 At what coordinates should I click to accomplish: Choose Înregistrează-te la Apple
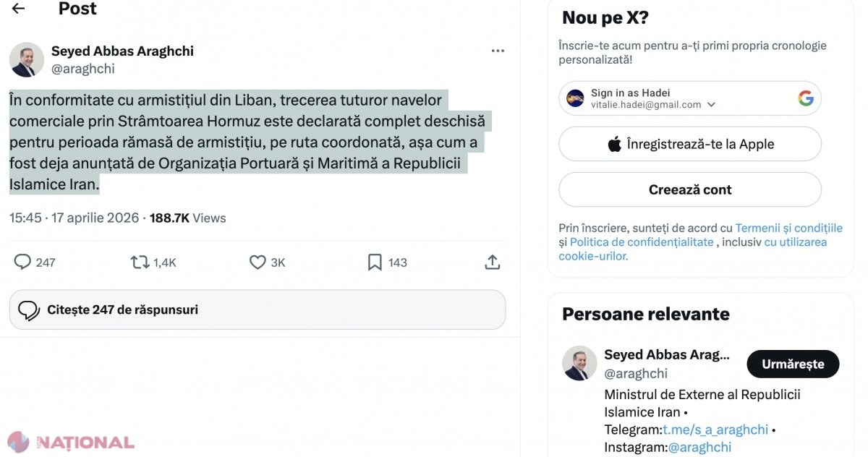[x=690, y=144]
